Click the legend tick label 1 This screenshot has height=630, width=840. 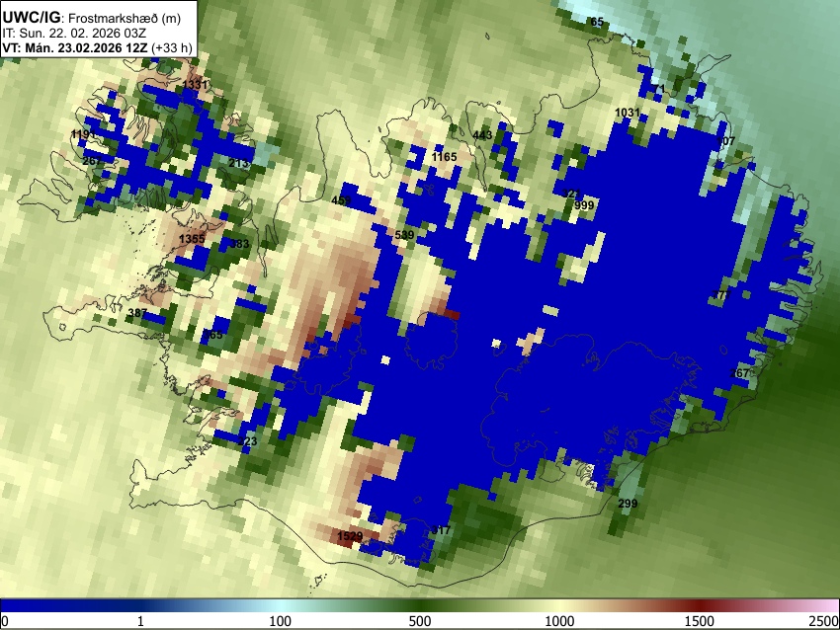pyautogui.click(x=140, y=621)
